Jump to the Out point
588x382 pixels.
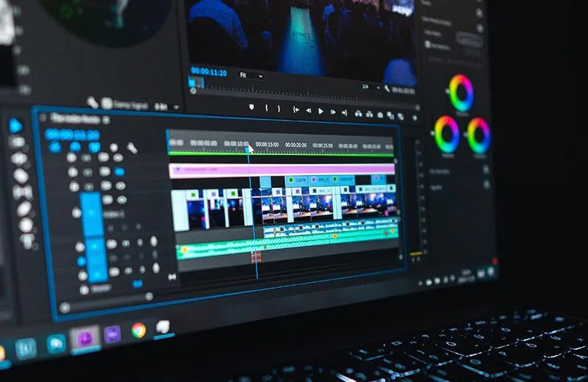[344, 112]
